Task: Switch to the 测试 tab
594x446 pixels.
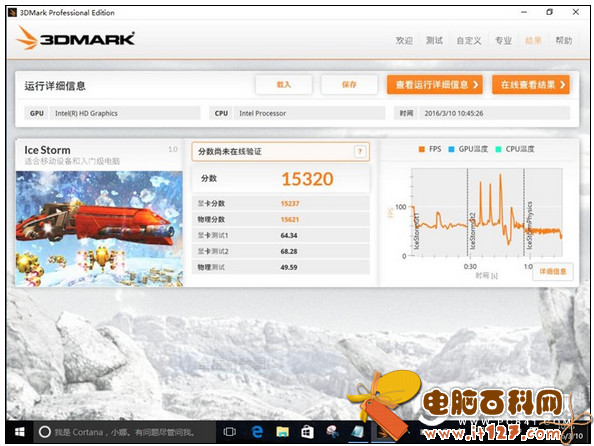Action: (x=434, y=41)
